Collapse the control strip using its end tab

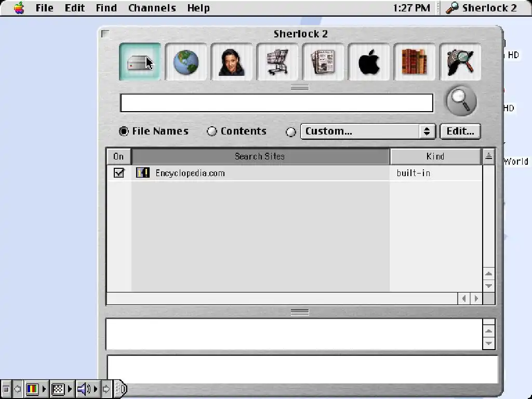tap(121, 389)
